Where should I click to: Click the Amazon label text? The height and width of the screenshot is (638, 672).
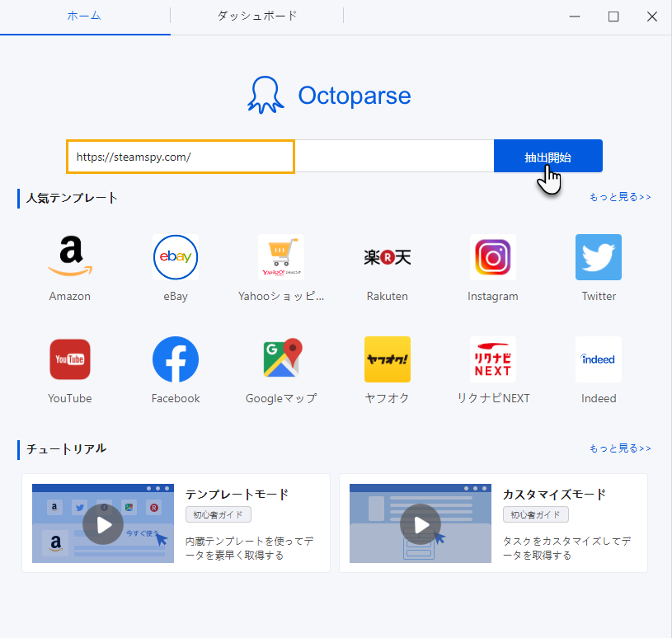[x=70, y=296]
